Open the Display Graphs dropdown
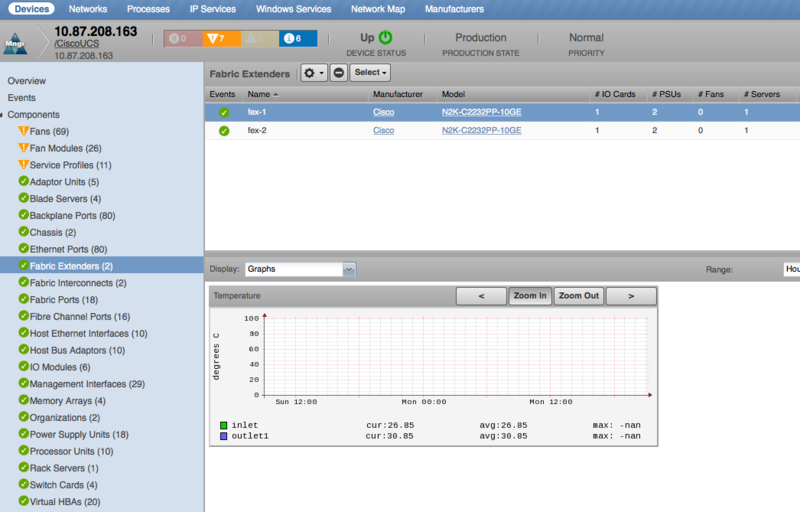The height and width of the screenshot is (512, 800). click(301, 269)
